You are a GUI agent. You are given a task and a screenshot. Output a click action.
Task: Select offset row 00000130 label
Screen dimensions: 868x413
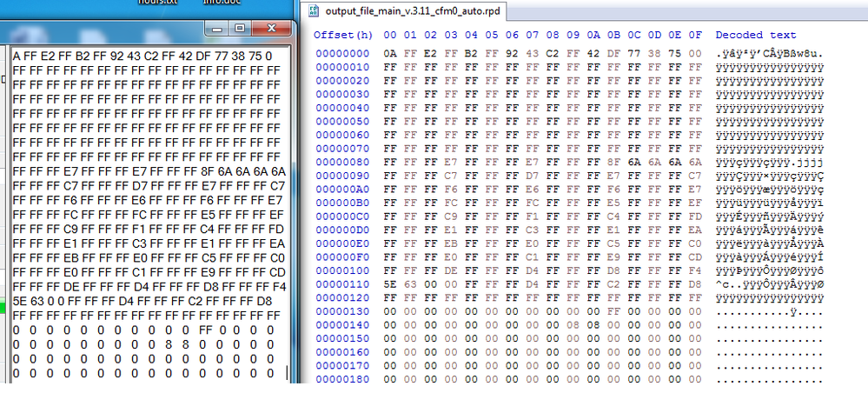click(x=342, y=311)
